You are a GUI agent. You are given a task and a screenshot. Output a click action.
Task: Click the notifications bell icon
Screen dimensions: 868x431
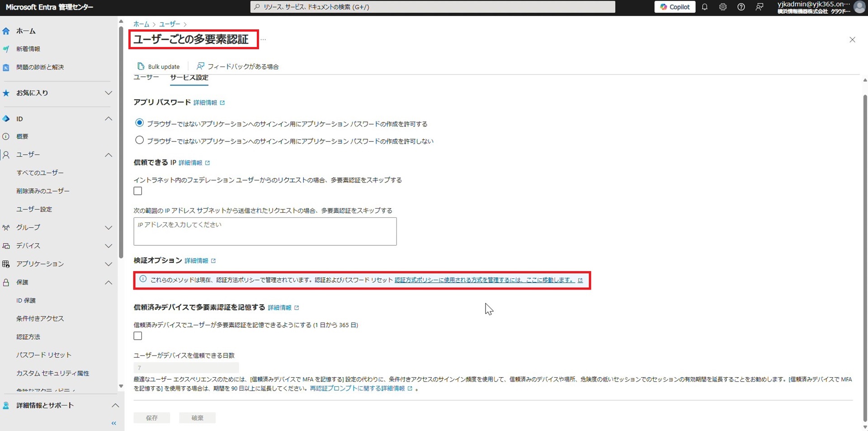click(x=704, y=7)
